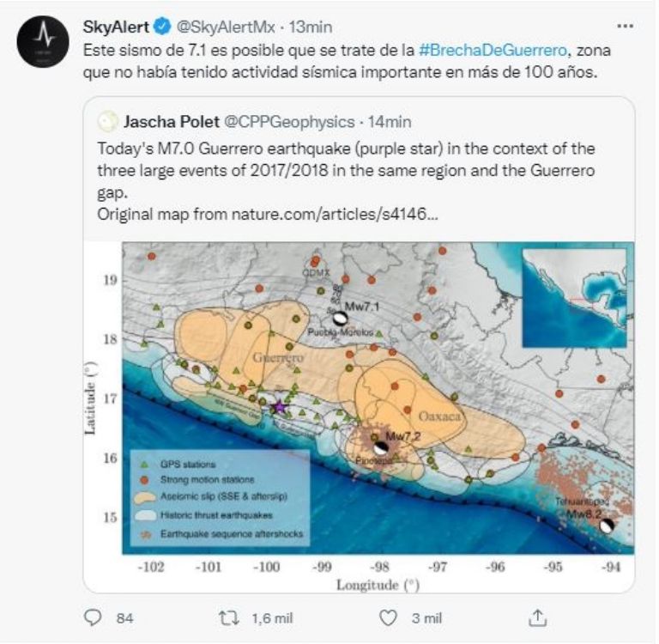The width and height of the screenshot is (659, 644).
Task: Open the Jascha Polet display name
Action: (172, 122)
